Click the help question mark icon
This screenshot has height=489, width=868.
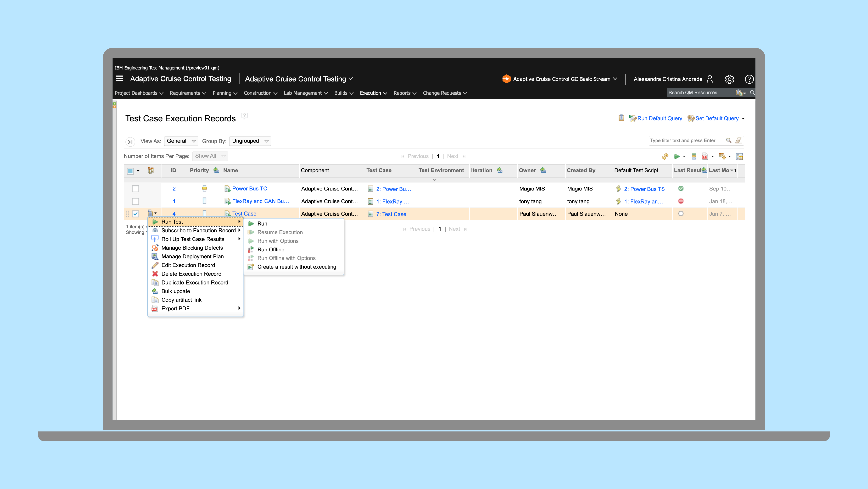749,79
